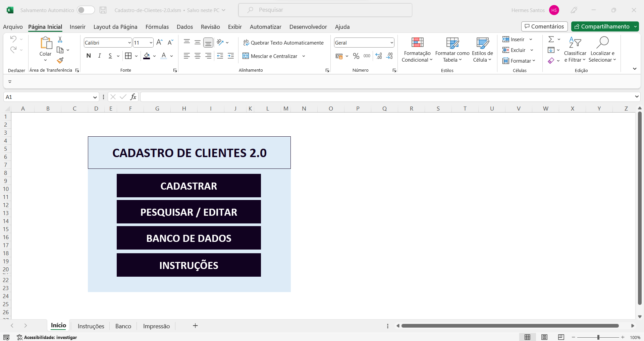The width and height of the screenshot is (644, 341).
Task: Decrease indent
Action: pyautogui.click(x=220, y=56)
